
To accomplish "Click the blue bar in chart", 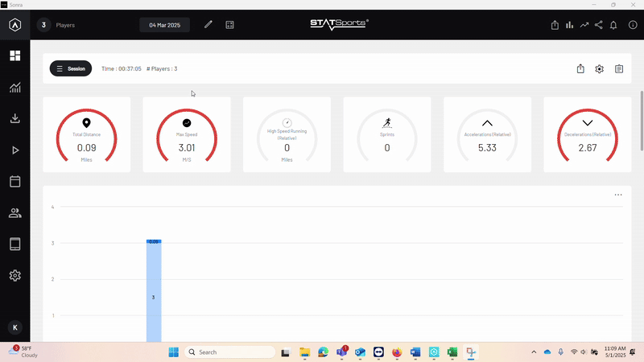I will pyautogui.click(x=154, y=291).
